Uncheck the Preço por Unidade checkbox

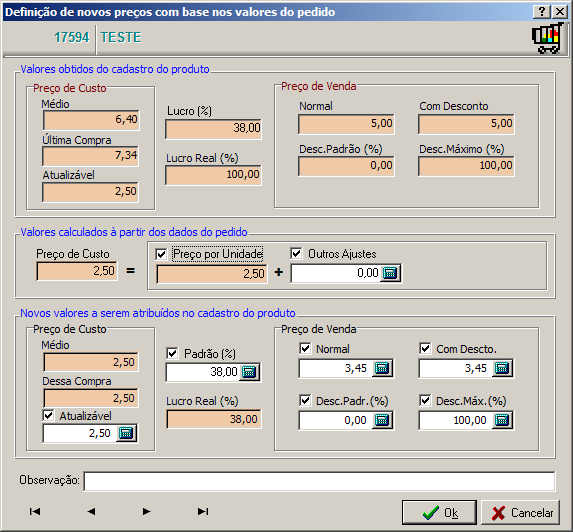pos(161,254)
